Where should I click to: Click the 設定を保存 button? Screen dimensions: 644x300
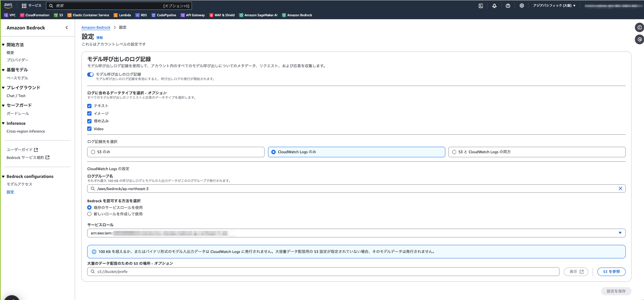point(616,291)
